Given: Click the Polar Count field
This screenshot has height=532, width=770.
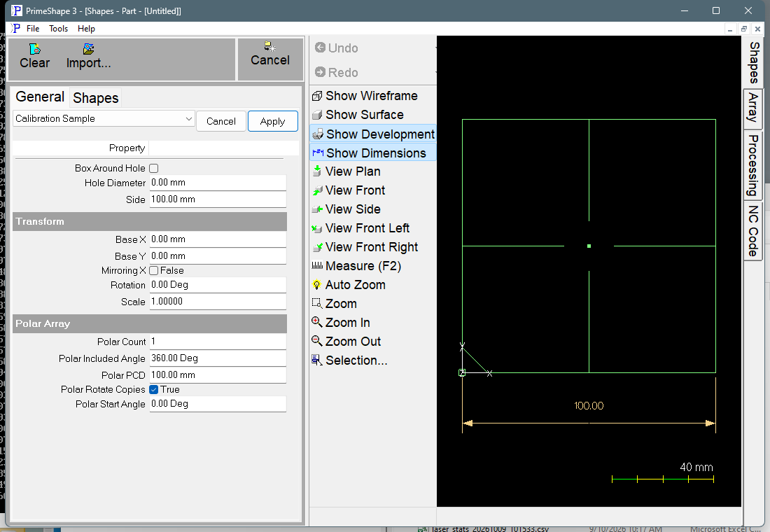Looking at the screenshot, I should [x=218, y=342].
